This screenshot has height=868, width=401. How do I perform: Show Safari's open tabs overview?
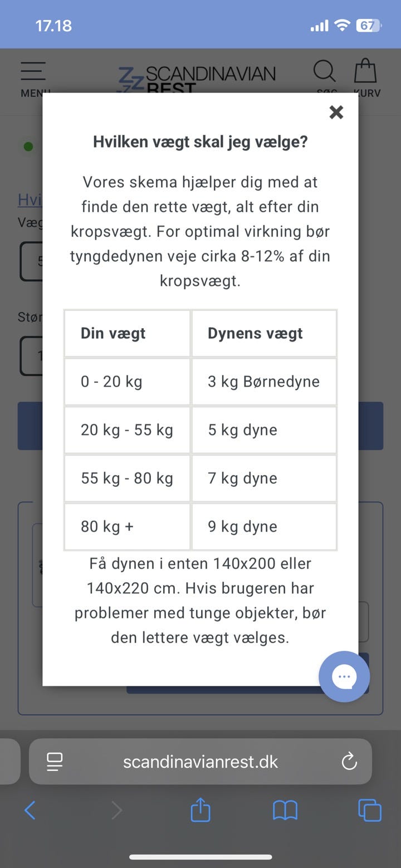(x=370, y=810)
